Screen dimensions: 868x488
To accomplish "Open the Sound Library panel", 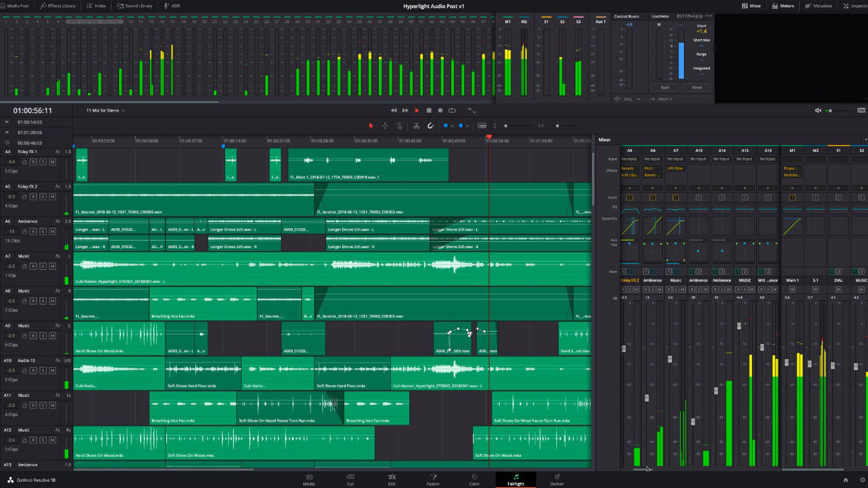I will pos(135,6).
